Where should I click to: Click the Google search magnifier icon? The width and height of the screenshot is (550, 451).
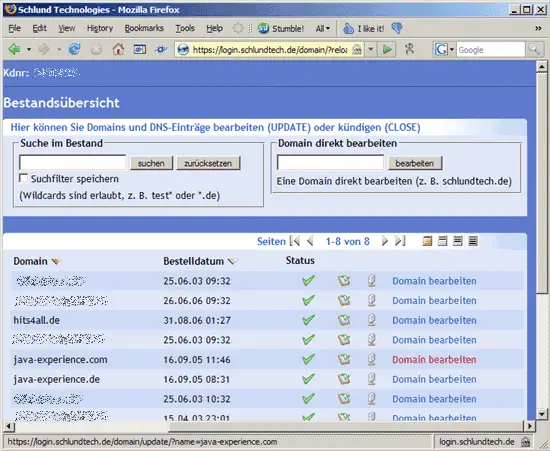click(x=534, y=49)
